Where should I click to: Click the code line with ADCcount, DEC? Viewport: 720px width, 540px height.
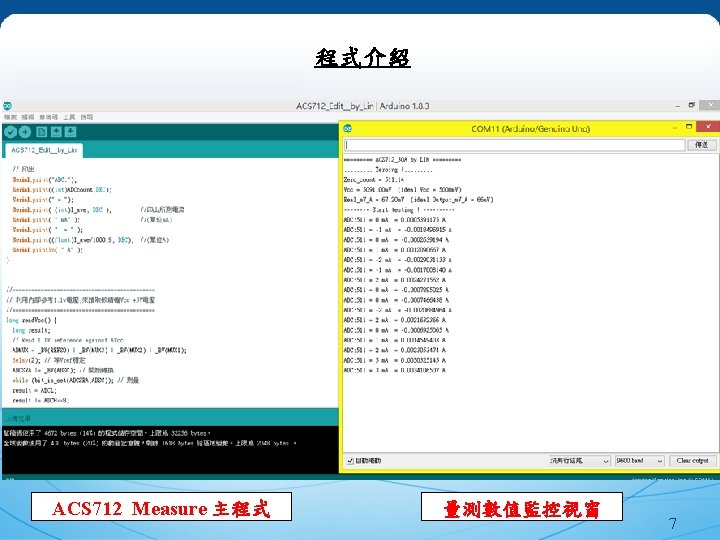point(62,190)
